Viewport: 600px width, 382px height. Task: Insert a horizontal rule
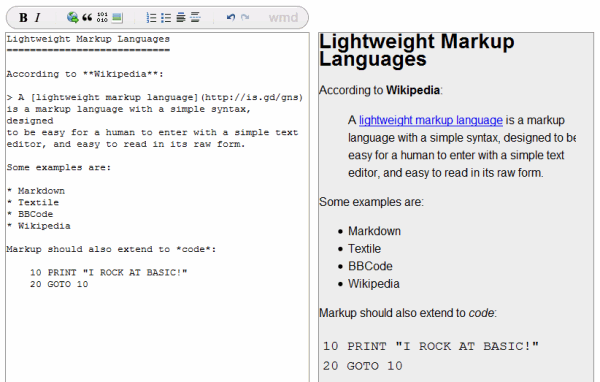pos(195,17)
